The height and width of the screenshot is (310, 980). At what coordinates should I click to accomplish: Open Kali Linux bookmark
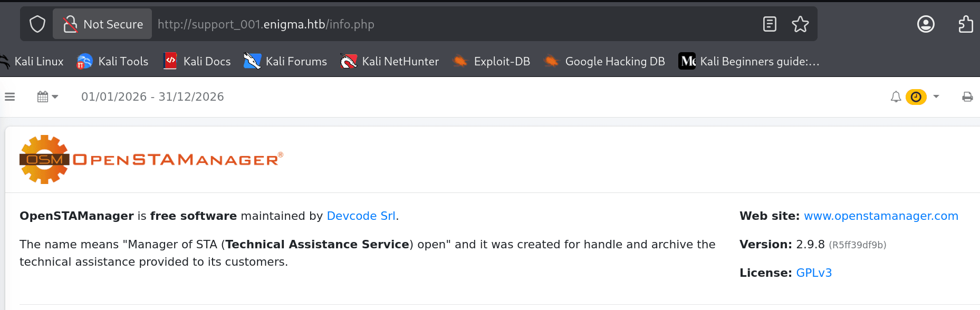coord(32,62)
